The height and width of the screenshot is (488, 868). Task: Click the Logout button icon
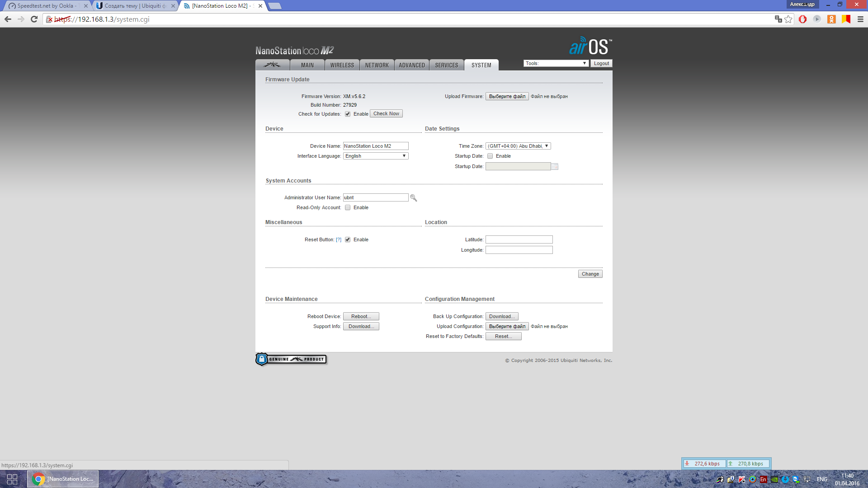tap(601, 63)
